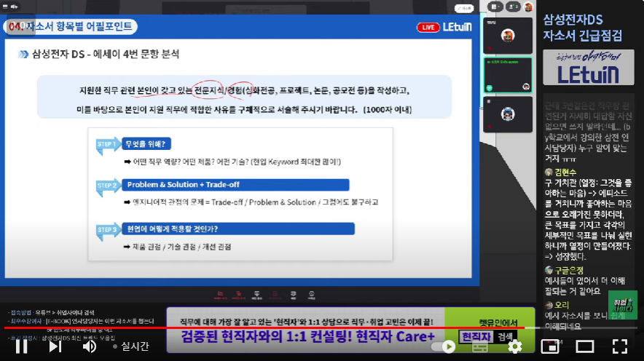Select the first participant tile with red-haired avatar
644x361 pixels.
click(x=508, y=36)
